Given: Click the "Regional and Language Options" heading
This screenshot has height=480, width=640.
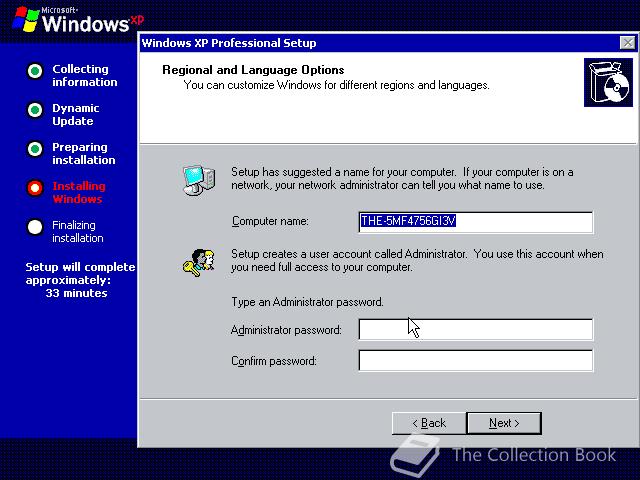Looking at the screenshot, I should tap(253, 70).
